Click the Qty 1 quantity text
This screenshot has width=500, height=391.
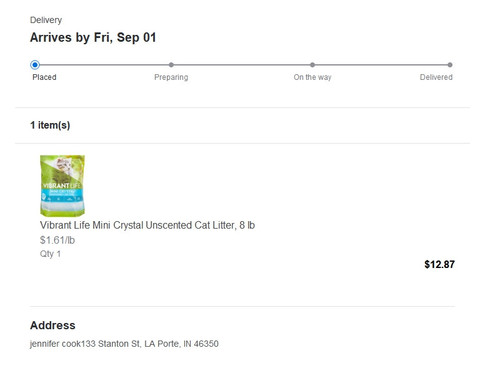point(50,254)
